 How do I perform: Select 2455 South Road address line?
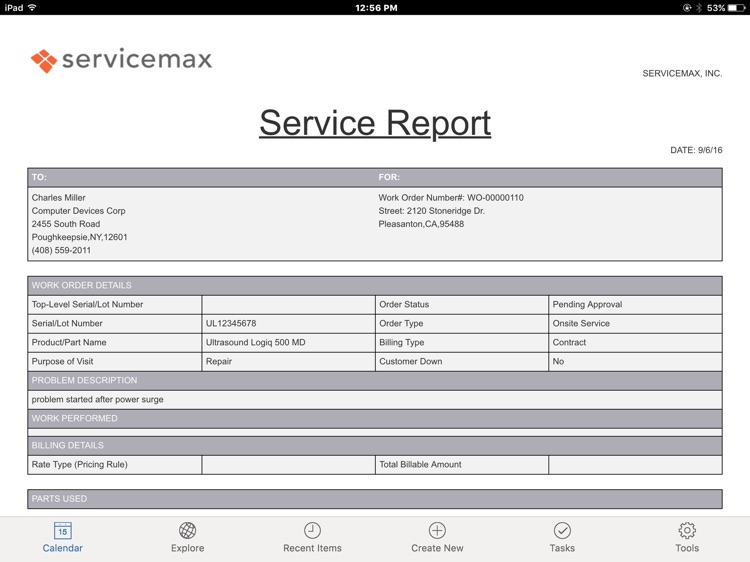pos(66,224)
